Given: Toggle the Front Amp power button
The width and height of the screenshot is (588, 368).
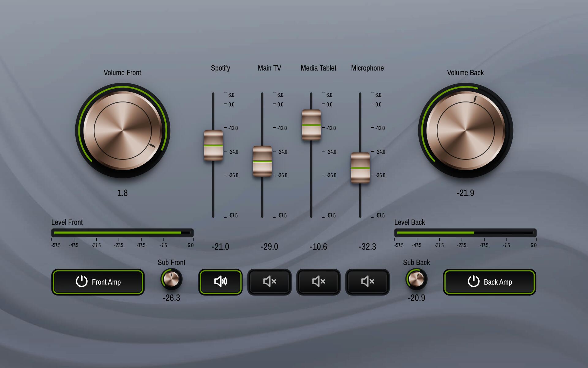Looking at the screenshot, I should 98,282.
